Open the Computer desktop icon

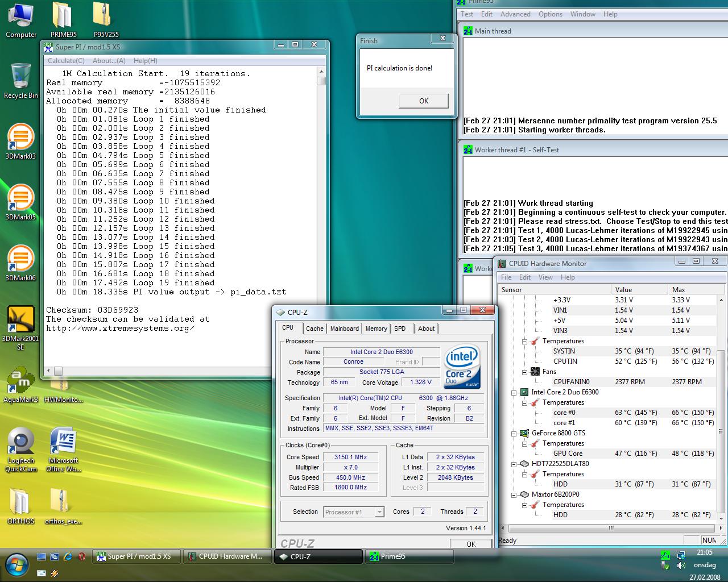21,21
